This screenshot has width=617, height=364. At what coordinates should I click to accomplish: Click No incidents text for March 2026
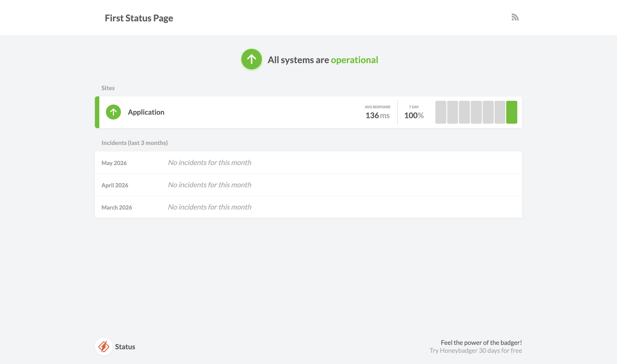pos(210,207)
